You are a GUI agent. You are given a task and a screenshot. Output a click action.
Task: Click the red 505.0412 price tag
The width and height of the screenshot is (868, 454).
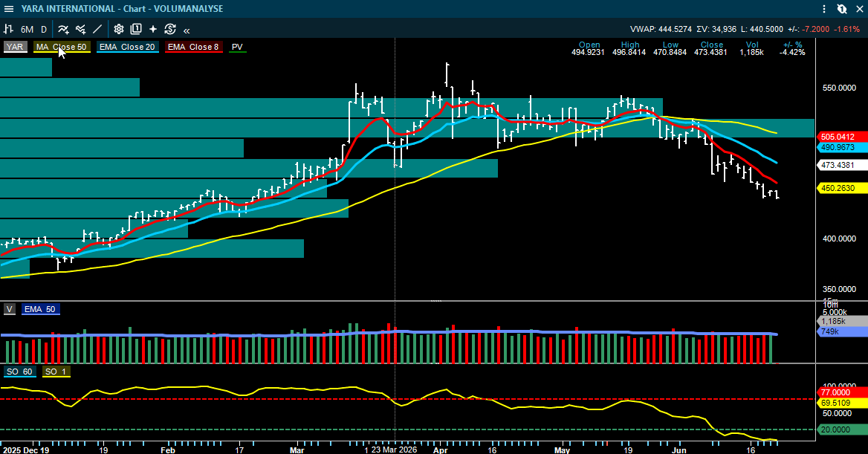pos(841,137)
